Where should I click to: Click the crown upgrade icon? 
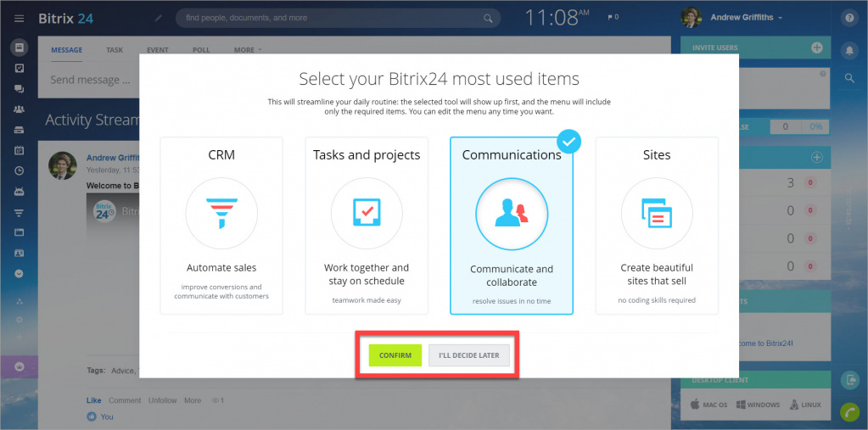click(19, 366)
